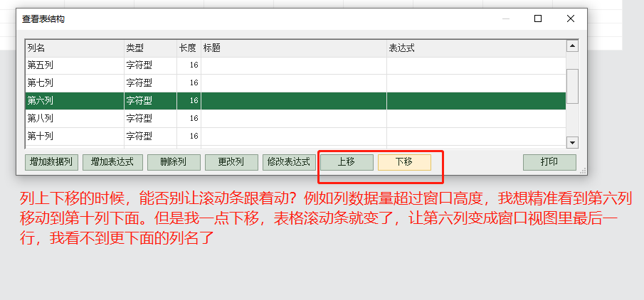Click the 删除列 button

[174, 162]
